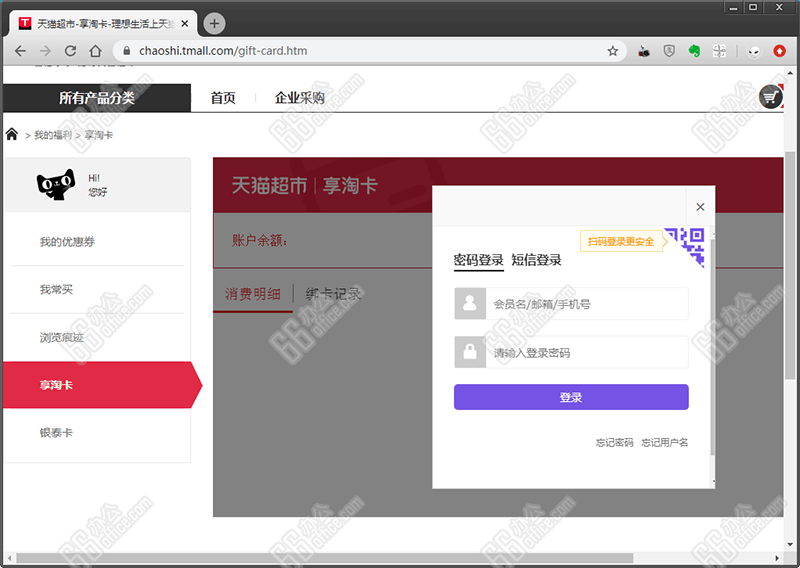Click the breadcrumb home icon
The height and width of the screenshot is (568, 800).
point(12,134)
